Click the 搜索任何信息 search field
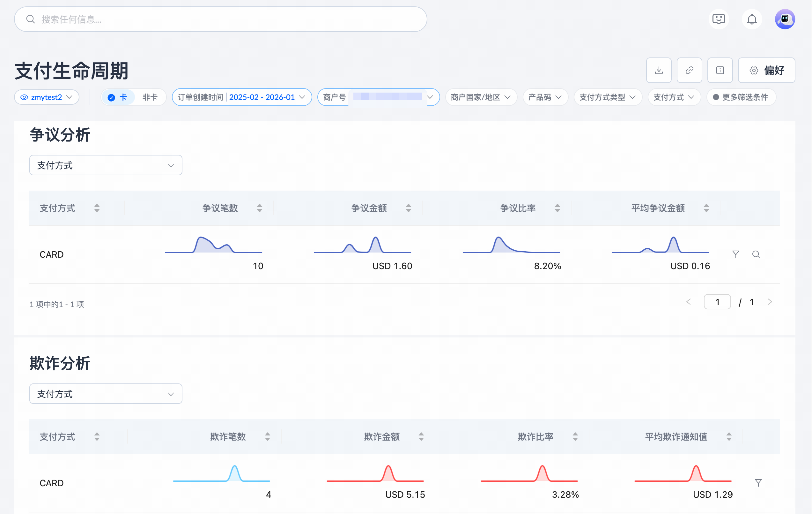Screen dimensions: 812x514 click(220, 19)
